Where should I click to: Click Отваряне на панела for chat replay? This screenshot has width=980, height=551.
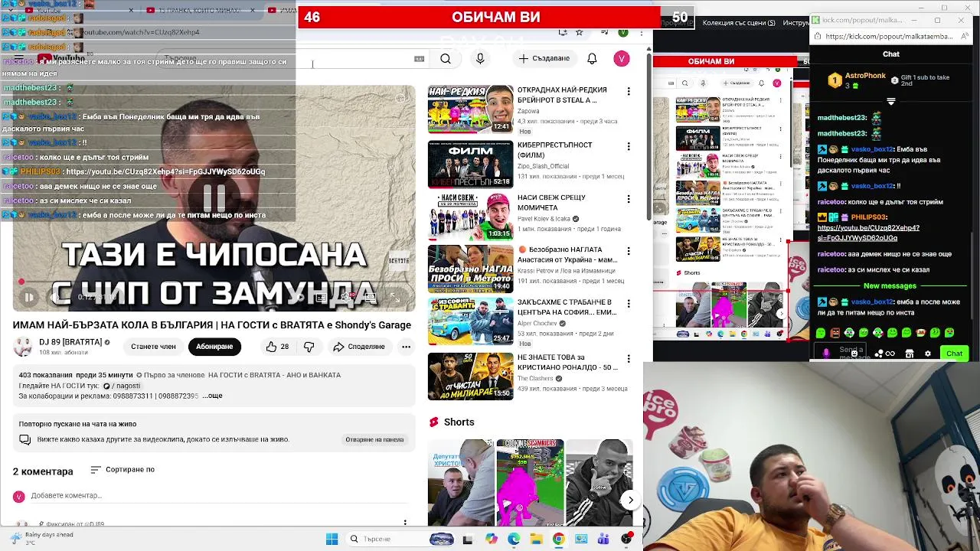point(374,439)
